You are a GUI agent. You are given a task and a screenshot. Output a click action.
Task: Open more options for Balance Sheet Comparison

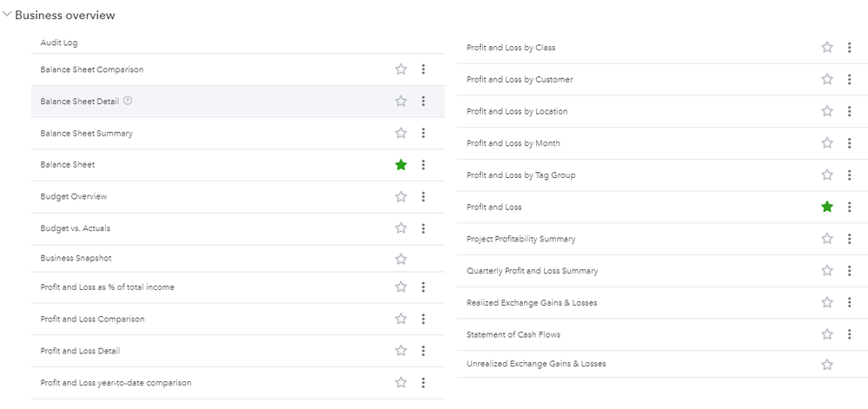[x=423, y=69]
